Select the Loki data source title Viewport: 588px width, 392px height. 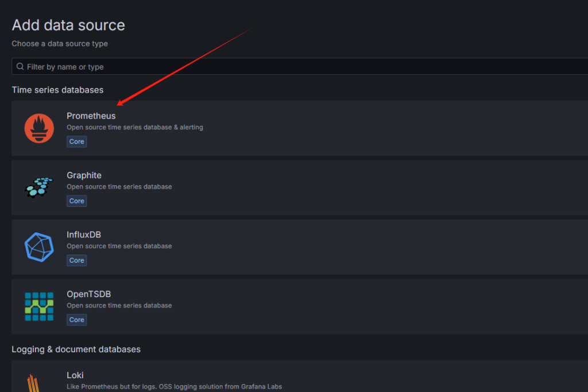75,375
